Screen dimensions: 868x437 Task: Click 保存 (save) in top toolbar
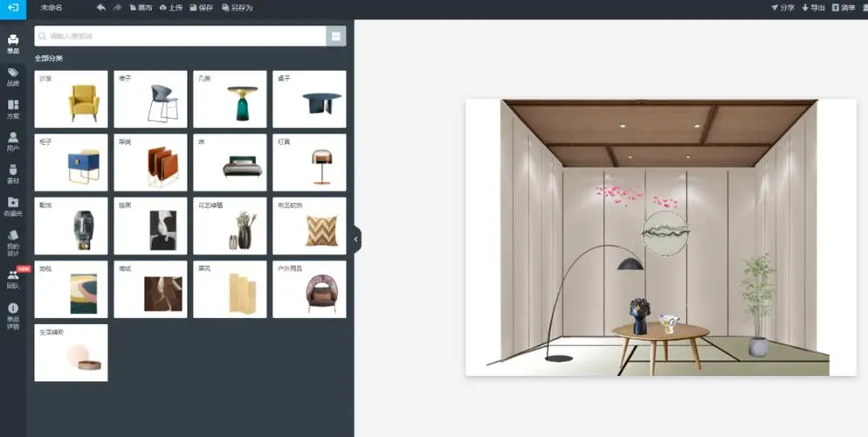point(201,8)
